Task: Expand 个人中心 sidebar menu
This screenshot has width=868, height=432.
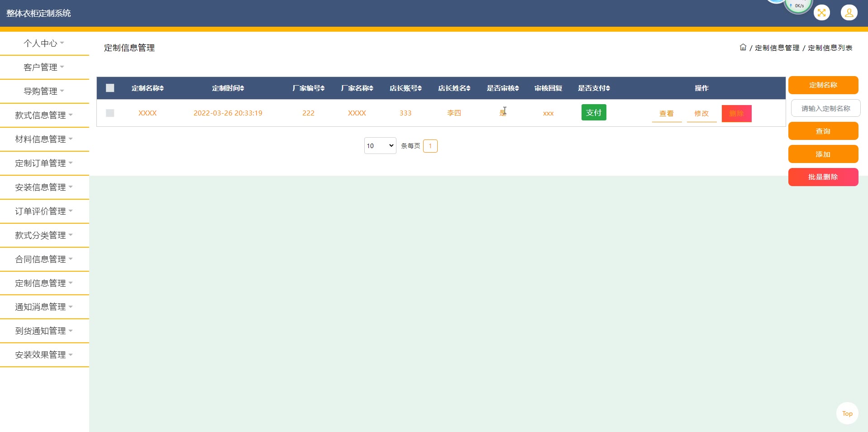Action: [x=44, y=43]
